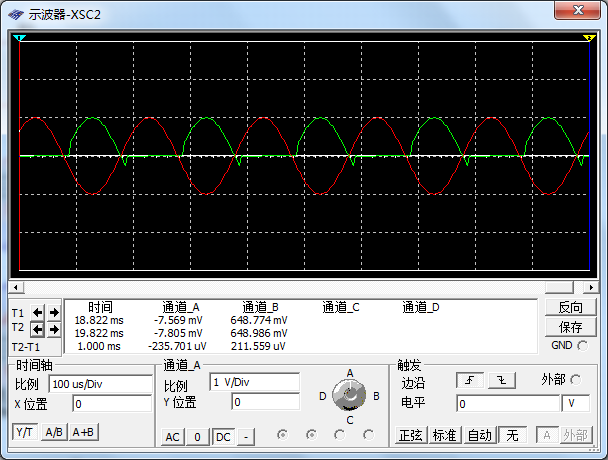Viewport: 608px width, 460px height.
Task: Select 自动 trigger mode
Action: tap(480, 435)
